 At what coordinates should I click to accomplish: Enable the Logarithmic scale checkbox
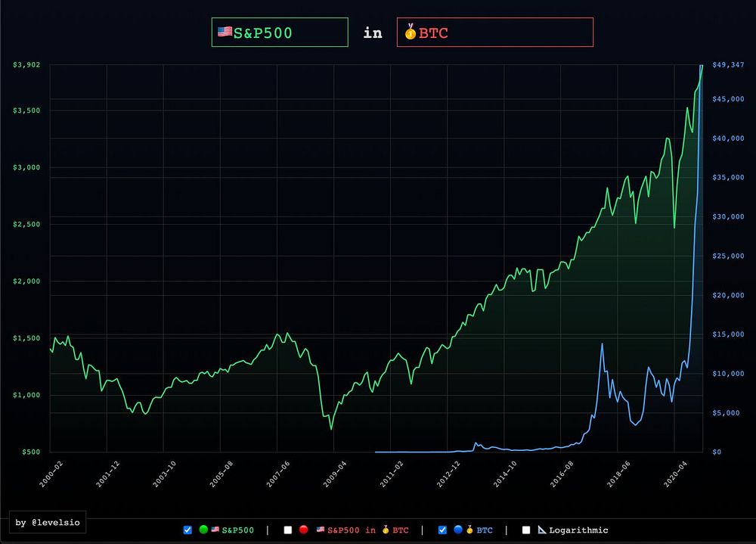pyautogui.click(x=526, y=530)
